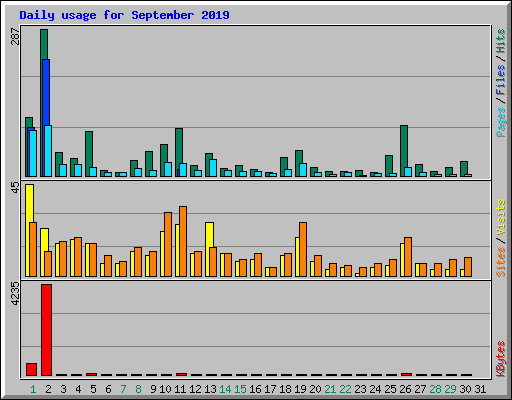512x400 pixels.
Task: Click the '4235' KBytes axis value
Action: coord(15,294)
